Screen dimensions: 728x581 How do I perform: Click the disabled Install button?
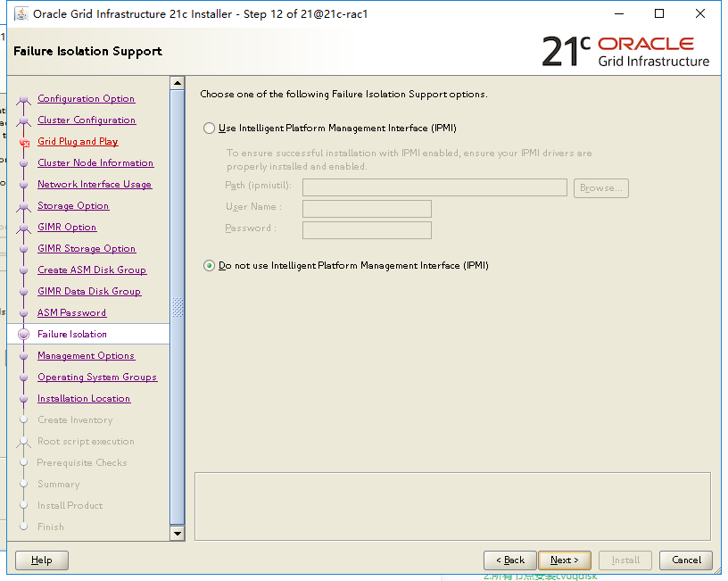(625, 560)
